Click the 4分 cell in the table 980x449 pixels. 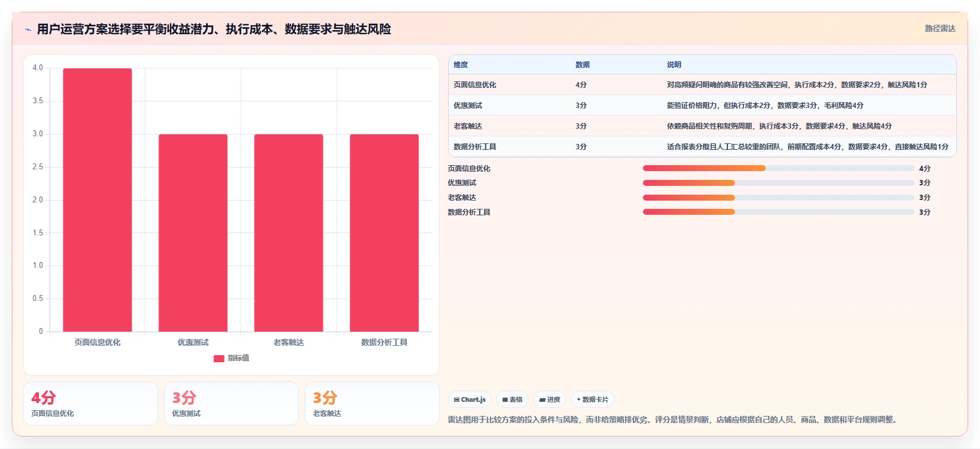[x=581, y=85]
